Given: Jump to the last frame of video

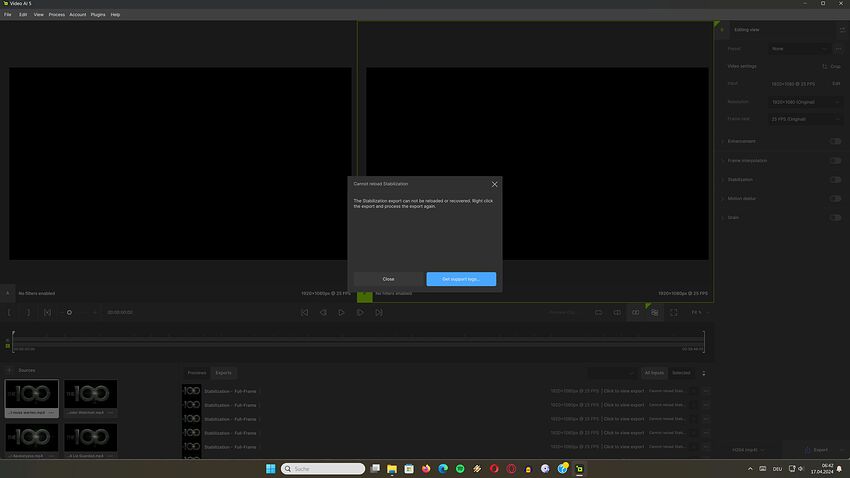Looking at the screenshot, I should [379, 312].
